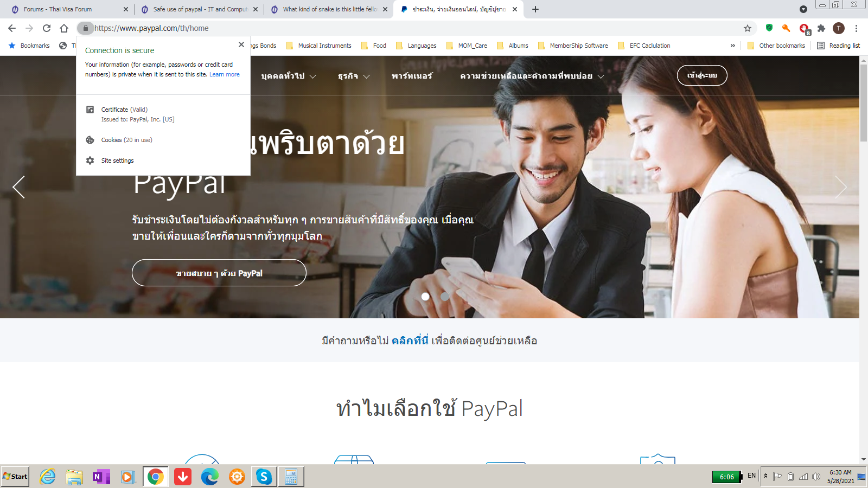Open the Food bookmark folder
The height and width of the screenshot is (488, 868).
point(374,46)
